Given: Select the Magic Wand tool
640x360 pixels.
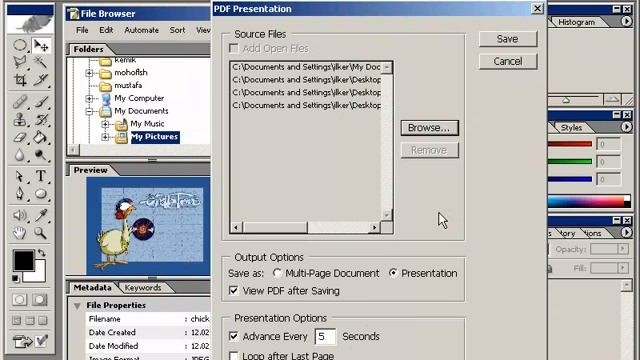Looking at the screenshot, I should (41, 62).
